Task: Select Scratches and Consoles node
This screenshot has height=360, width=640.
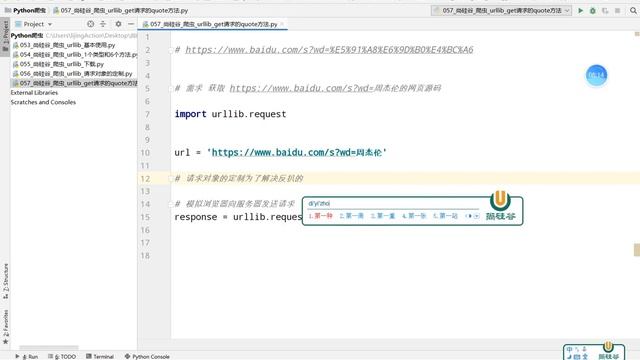Action: (43, 102)
